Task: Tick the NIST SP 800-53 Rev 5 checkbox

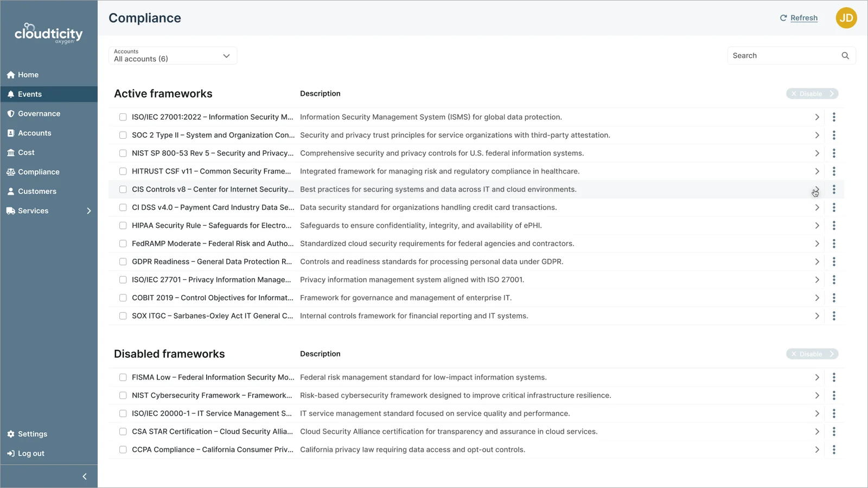Action: click(123, 153)
